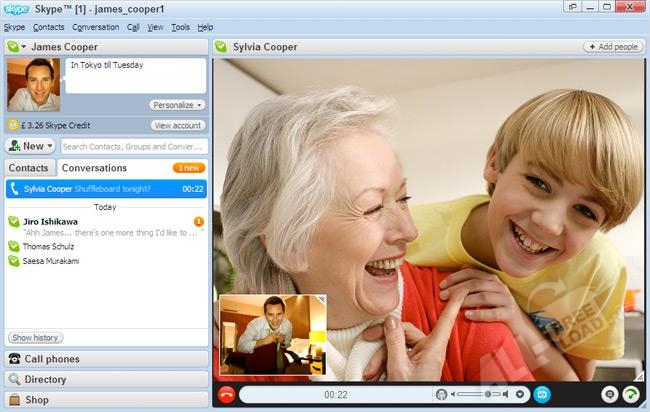Click the Show history button
The width and height of the screenshot is (650, 412).
[x=35, y=338]
